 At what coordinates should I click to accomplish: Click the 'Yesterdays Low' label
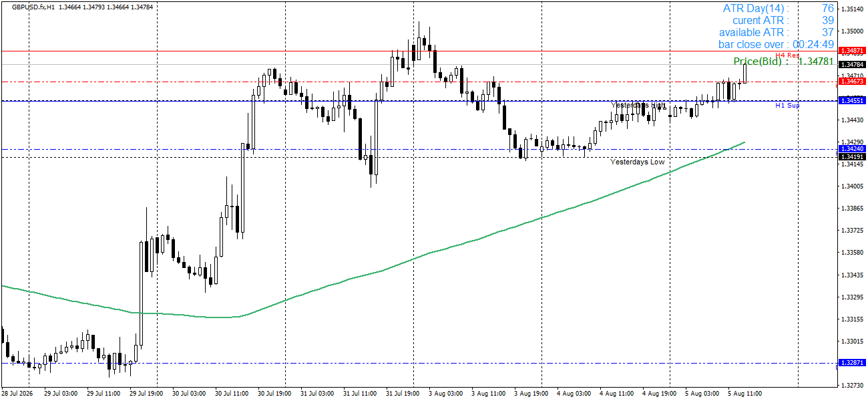[x=638, y=162]
